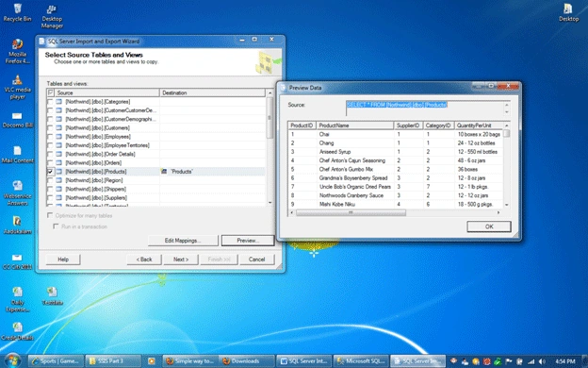Open Desktop Manager shortcut icon

point(52,16)
